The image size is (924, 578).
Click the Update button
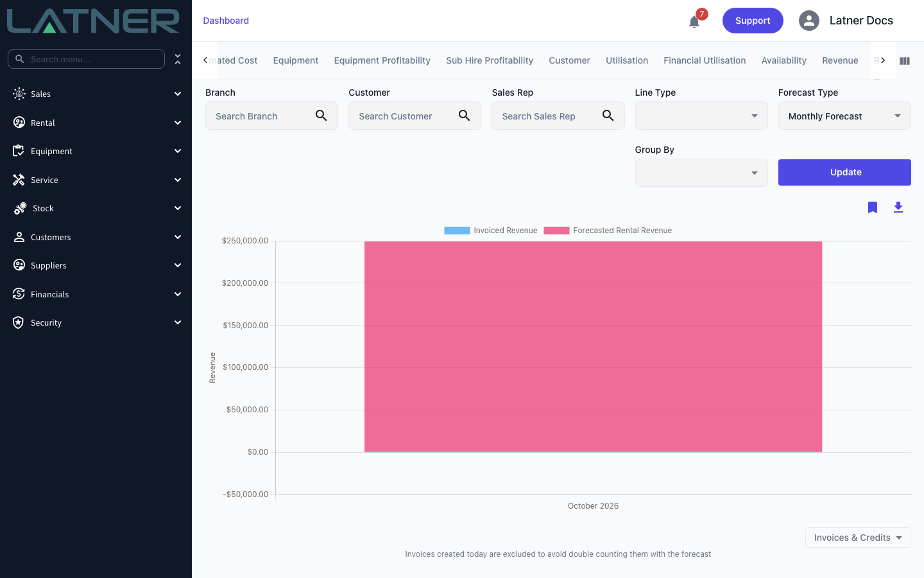(844, 172)
